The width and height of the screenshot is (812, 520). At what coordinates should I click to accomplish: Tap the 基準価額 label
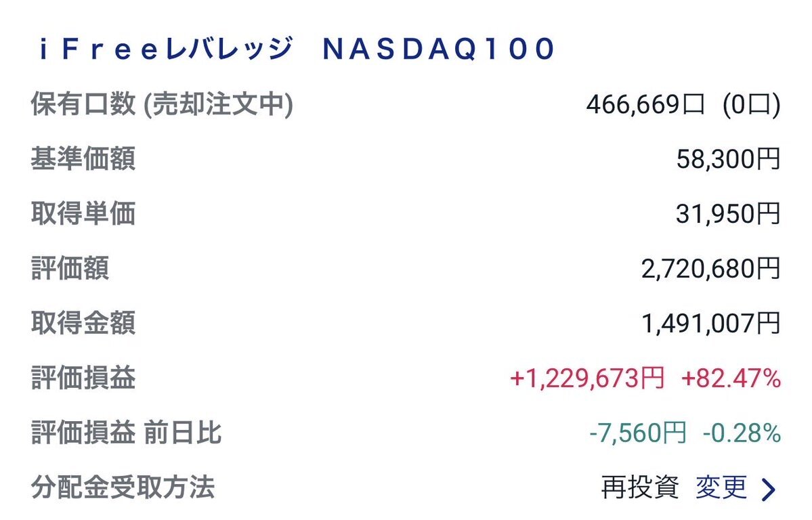83,160
